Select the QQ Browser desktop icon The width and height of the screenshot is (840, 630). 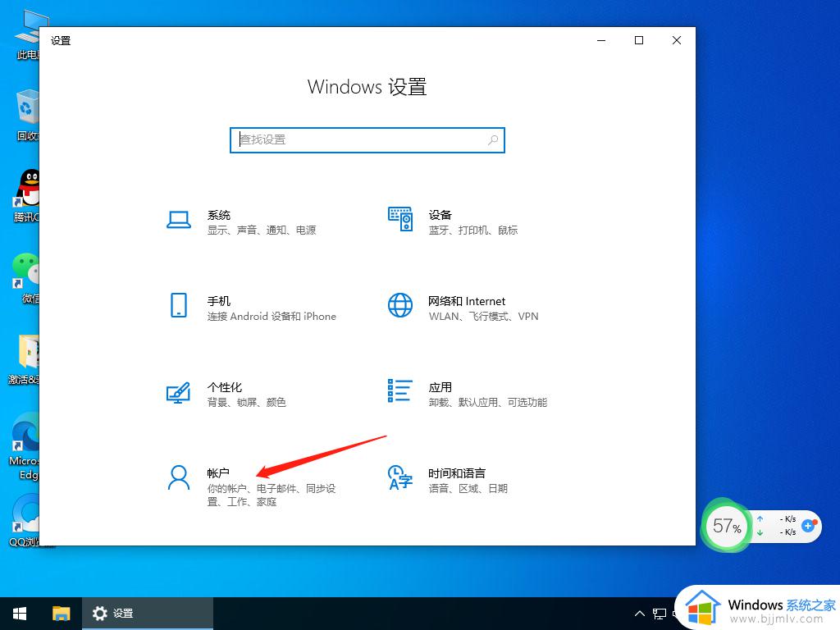coord(25,521)
